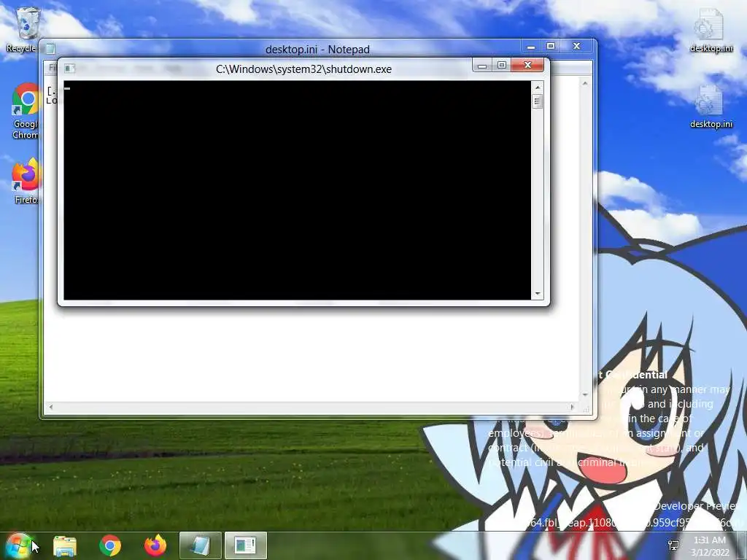Image resolution: width=747 pixels, height=560 pixels.
Task: Maximize the shutdown.exe console window
Action: click(x=502, y=65)
